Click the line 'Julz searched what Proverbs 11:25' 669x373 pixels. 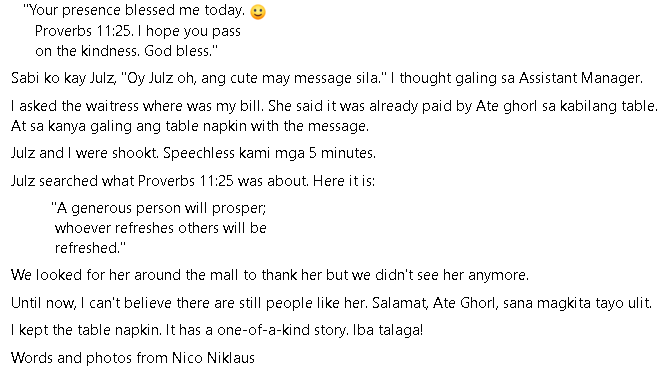193,181
